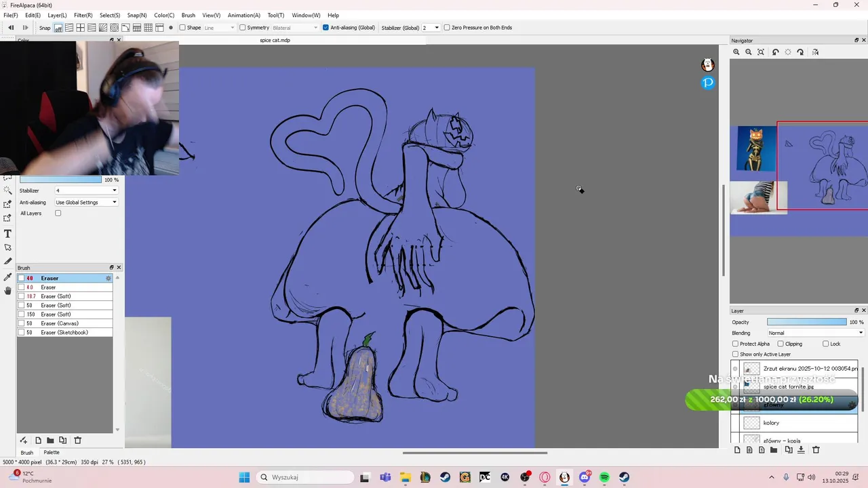This screenshot has height=488, width=868.
Task: Enable Protect Alpha for the layer
Action: point(735,344)
